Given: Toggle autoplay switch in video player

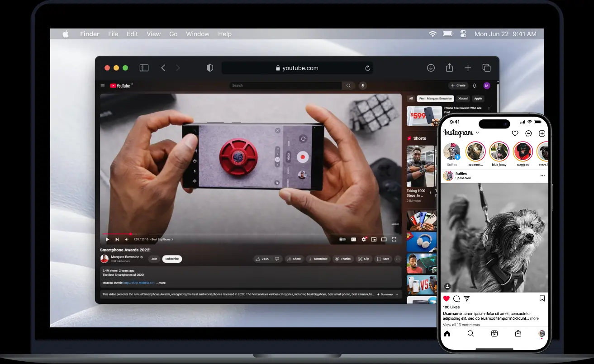Looking at the screenshot, I should click(342, 239).
